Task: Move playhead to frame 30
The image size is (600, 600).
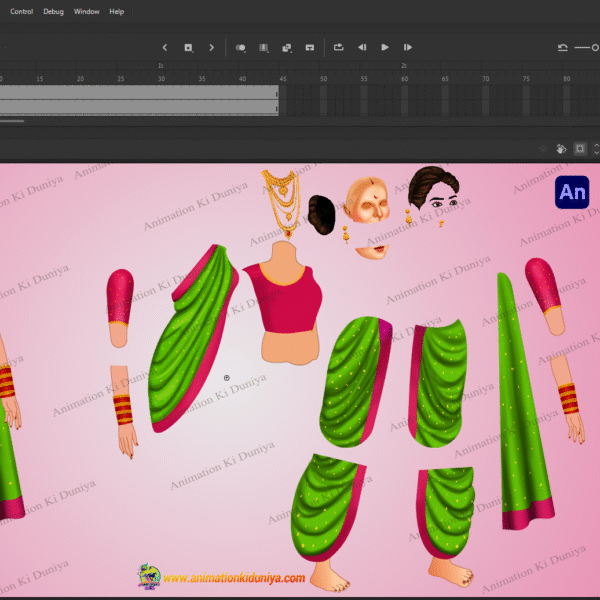Action: pyautogui.click(x=161, y=79)
